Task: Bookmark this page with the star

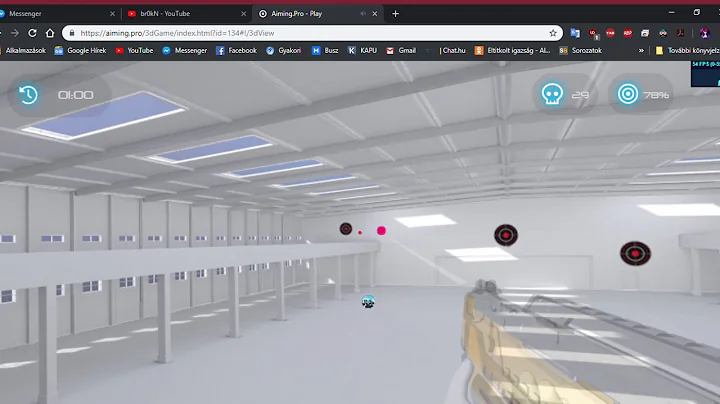Action: tap(553, 33)
